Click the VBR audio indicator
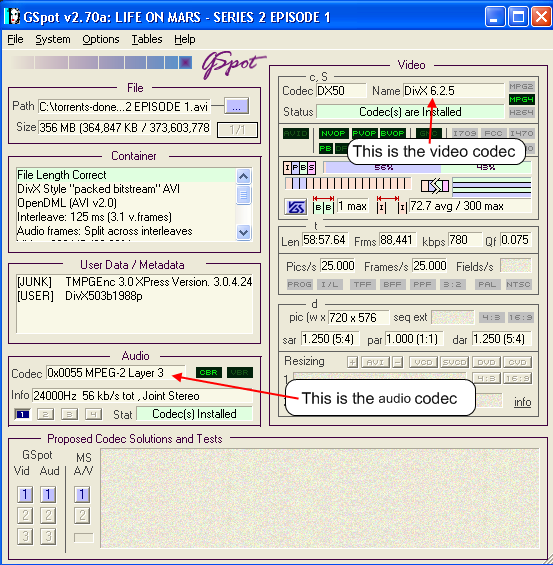This screenshot has width=553, height=565. point(240,373)
